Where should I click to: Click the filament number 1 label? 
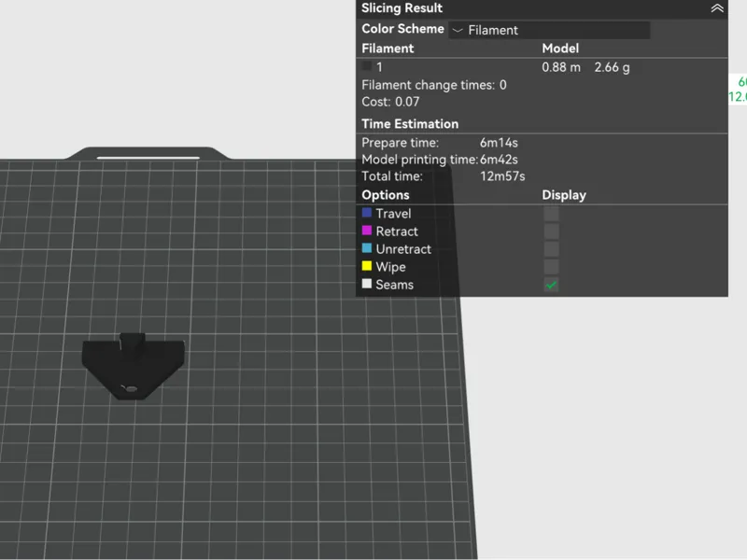379,67
